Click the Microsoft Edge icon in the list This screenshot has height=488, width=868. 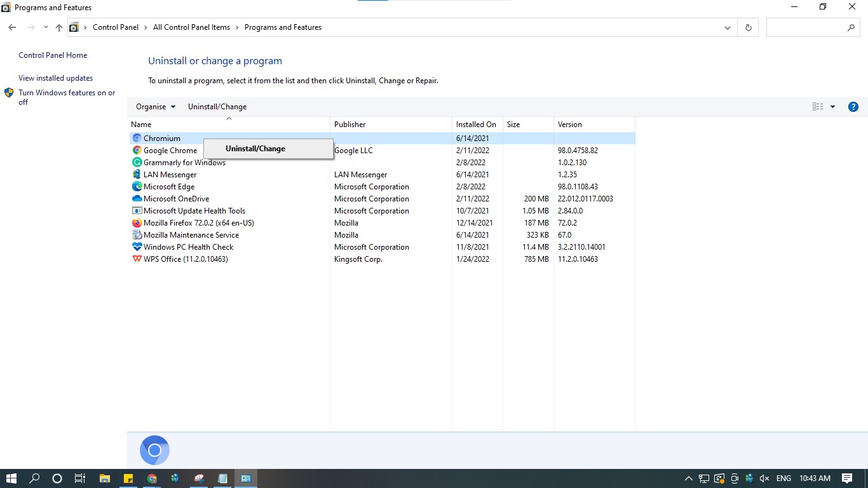click(x=137, y=187)
